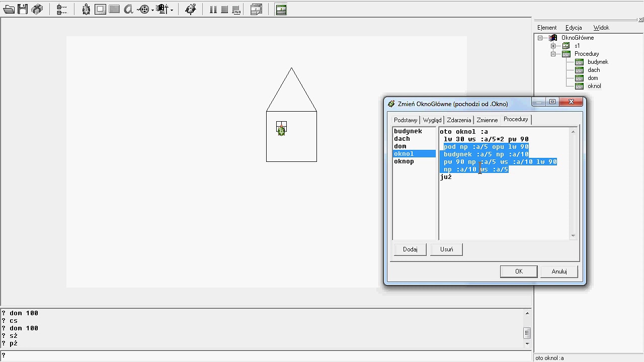Click code editor scroll-up arrow
The image size is (644, 362).
(x=573, y=132)
